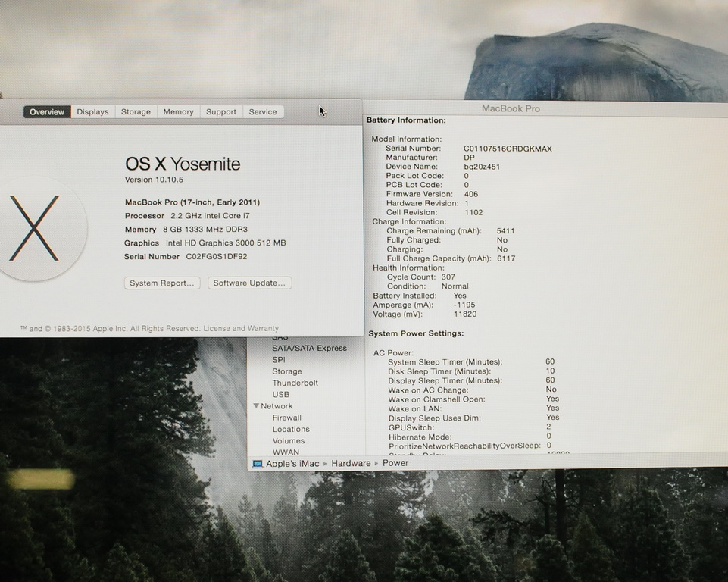Click the Disk Sleep Timer value 10
The image size is (728, 582).
coord(550,371)
